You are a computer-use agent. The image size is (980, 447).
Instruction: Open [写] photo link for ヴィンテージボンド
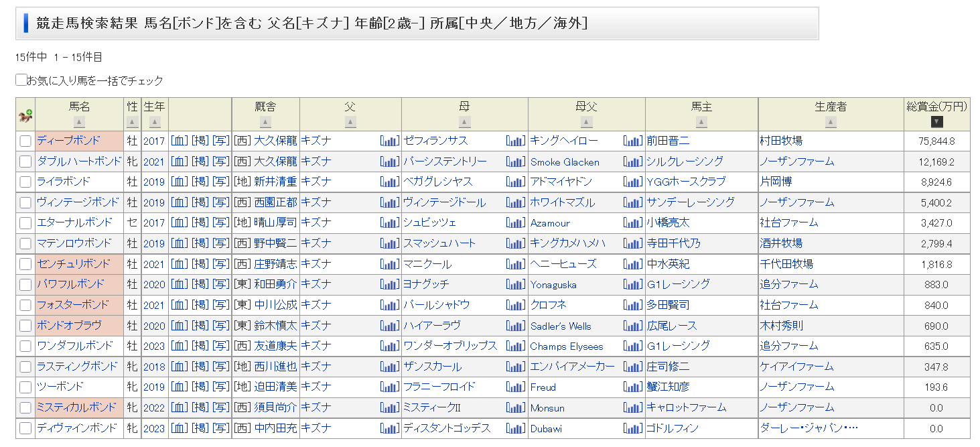[220, 202]
